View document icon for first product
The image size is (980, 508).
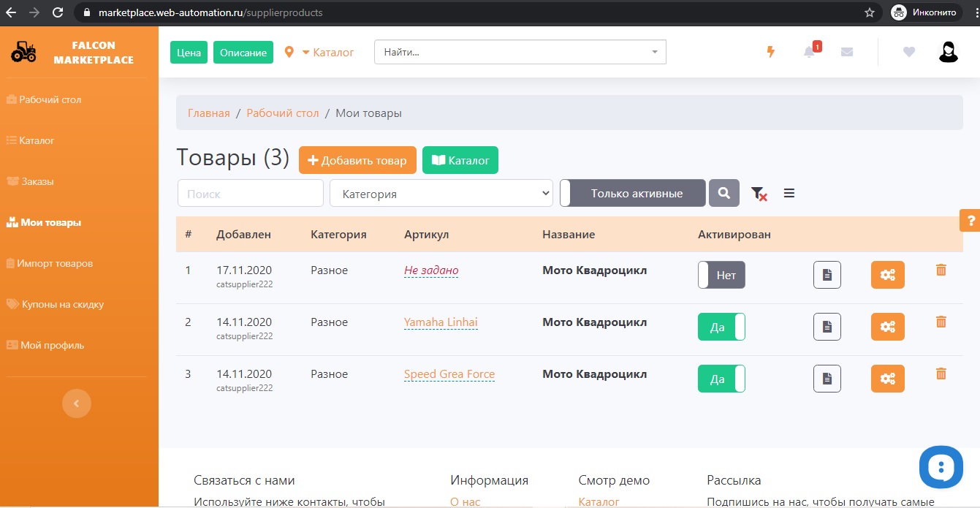(x=827, y=275)
